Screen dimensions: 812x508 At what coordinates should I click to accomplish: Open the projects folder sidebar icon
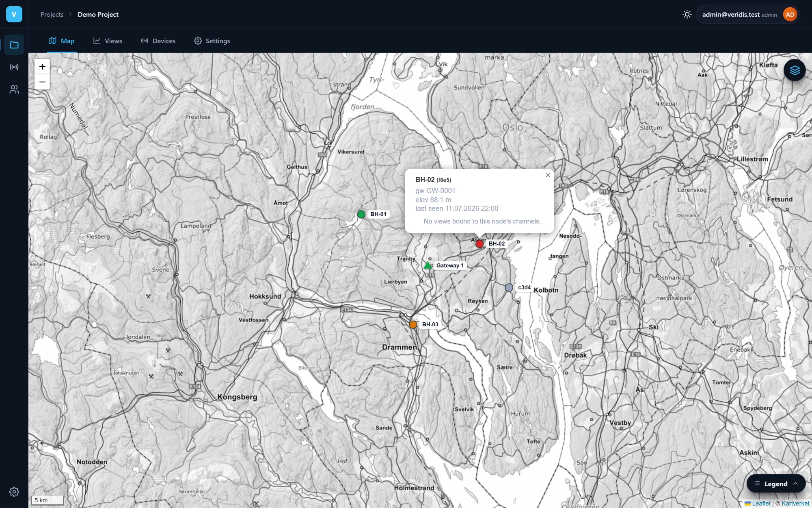coord(14,45)
